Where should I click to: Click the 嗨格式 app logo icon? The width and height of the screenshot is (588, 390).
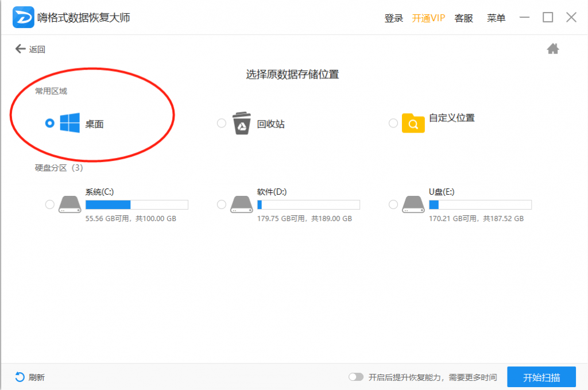pyautogui.click(x=23, y=17)
